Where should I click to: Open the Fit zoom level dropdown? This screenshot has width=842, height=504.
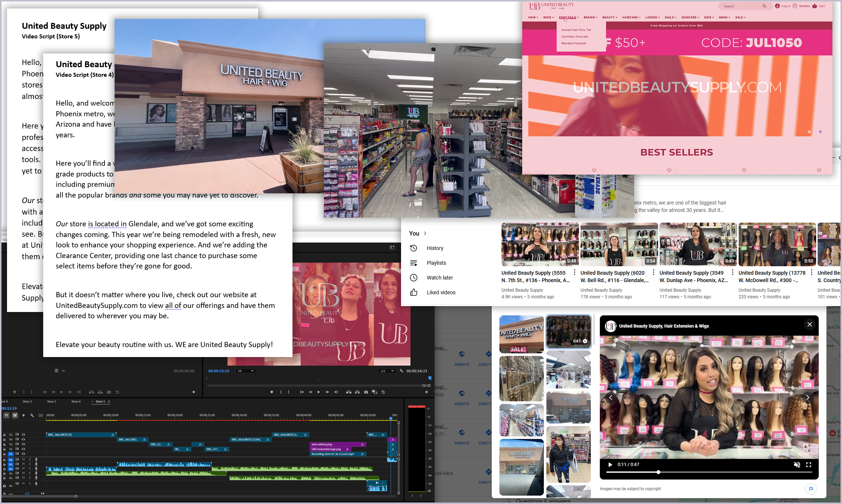tap(246, 371)
